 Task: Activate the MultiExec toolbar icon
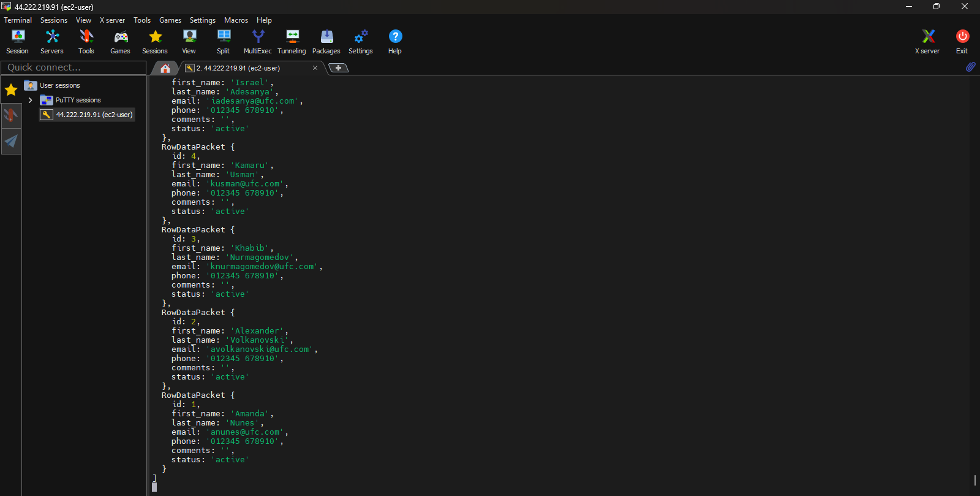coord(258,42)
